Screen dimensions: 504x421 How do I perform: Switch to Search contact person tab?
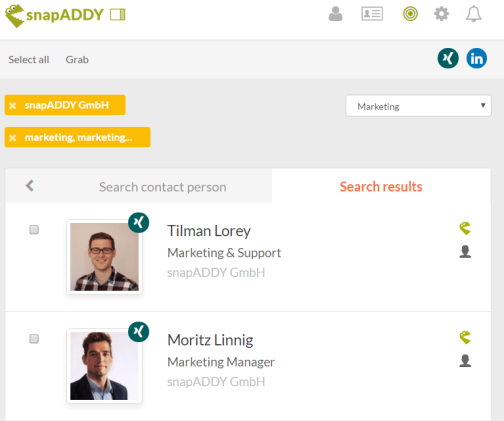pos(163,187)
